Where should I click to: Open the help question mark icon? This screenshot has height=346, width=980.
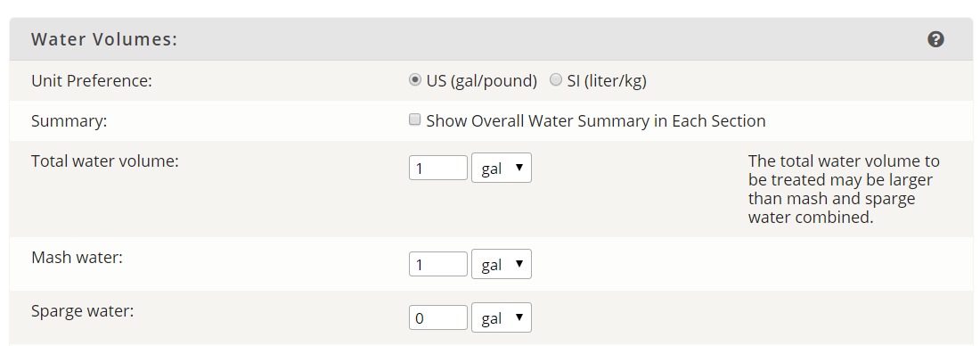coord(935,39)
